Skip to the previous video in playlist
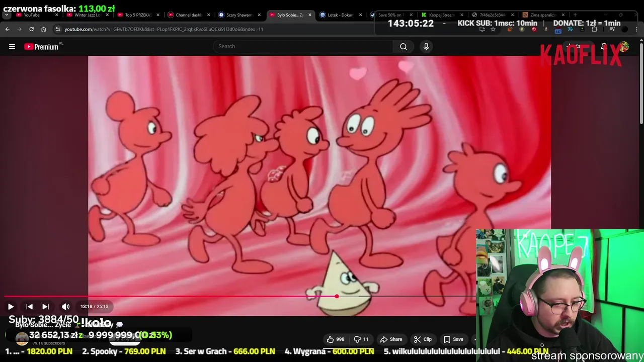This screenshot has width=644, height=362. point(29,306)
